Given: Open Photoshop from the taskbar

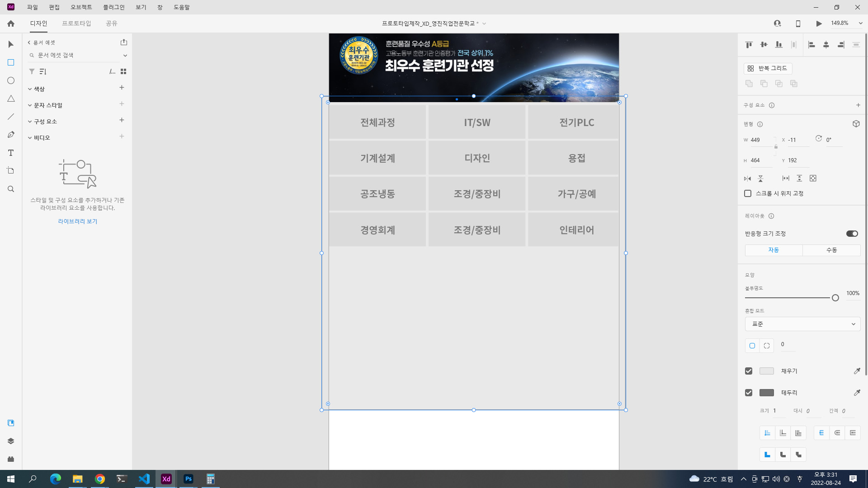Looking at the screenshot, I should pos(189,479).
